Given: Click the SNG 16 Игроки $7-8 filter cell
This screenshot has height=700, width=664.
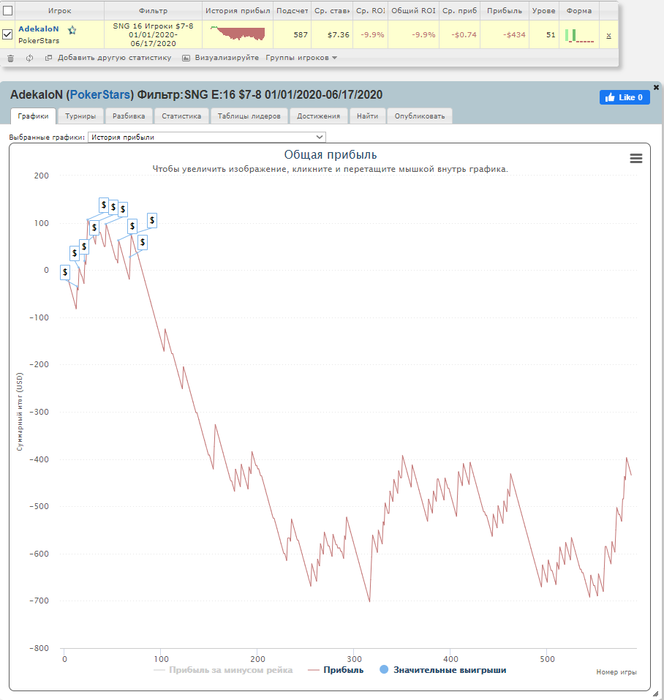Looking at the screenshot, I should pyautogui.click(x=153, y=34).
